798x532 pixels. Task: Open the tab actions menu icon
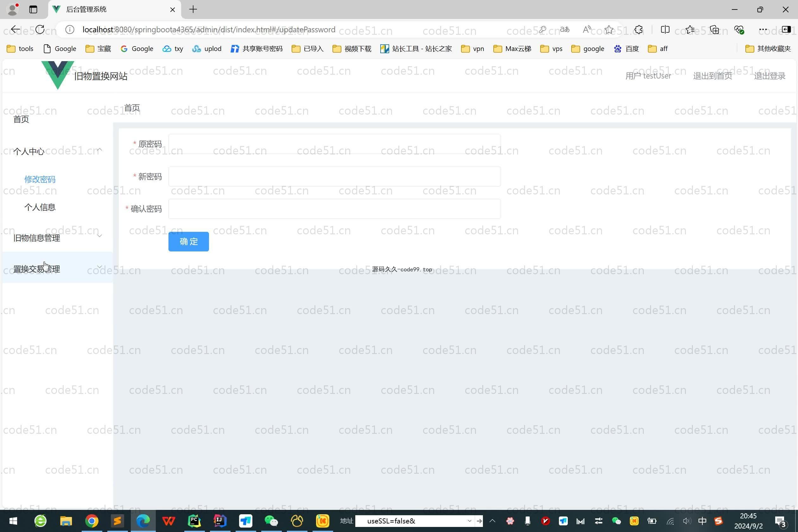pyautogui.click(x=33, y=9)
